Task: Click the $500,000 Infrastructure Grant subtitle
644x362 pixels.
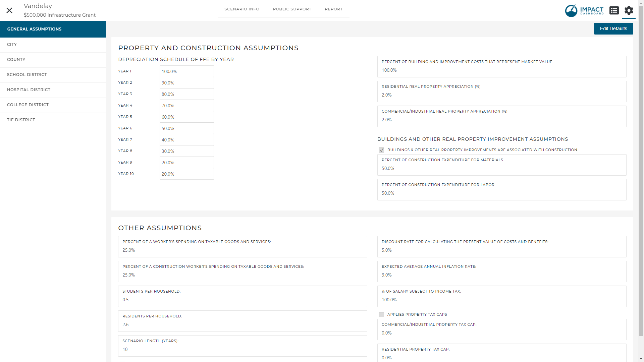Action: click(x=60, y=15)
